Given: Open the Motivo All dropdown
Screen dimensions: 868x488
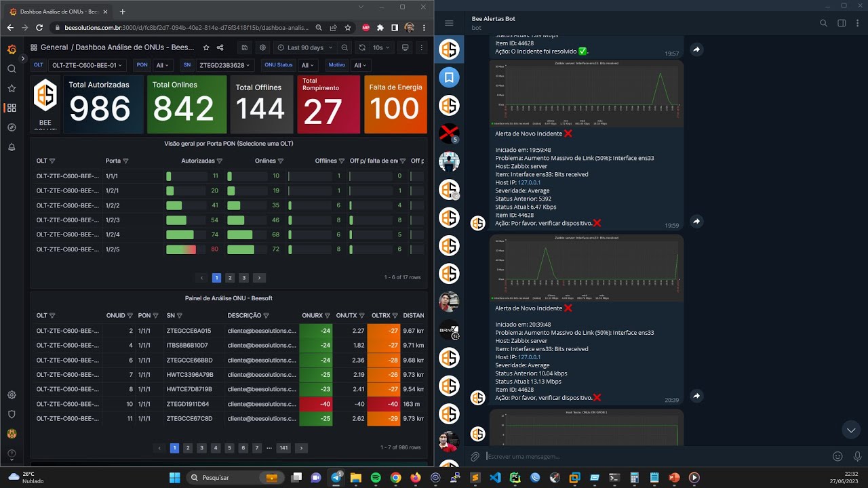Looking at the screenshot, I should tap(360, 65).
